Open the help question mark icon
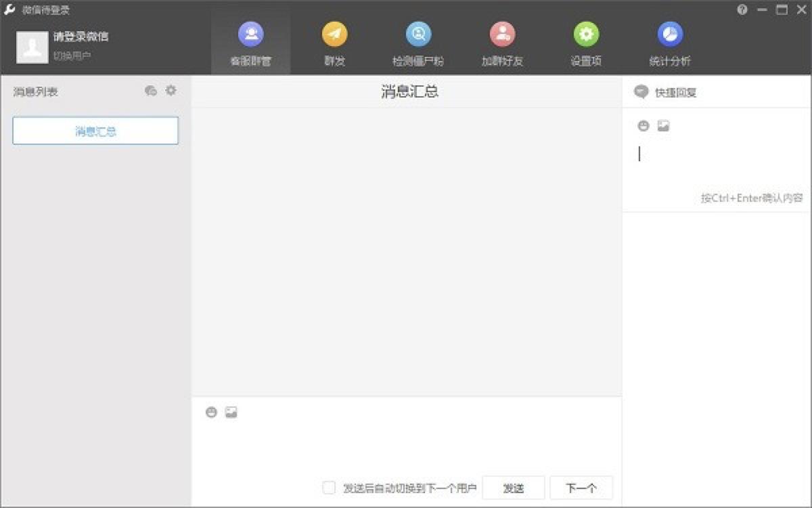The width and height of the screenshot is (812, 508). click(742, 9)
